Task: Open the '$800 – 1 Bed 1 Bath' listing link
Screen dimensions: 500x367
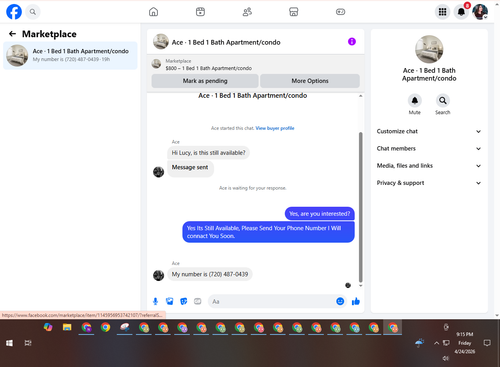Action: click(x=209, y=68)
